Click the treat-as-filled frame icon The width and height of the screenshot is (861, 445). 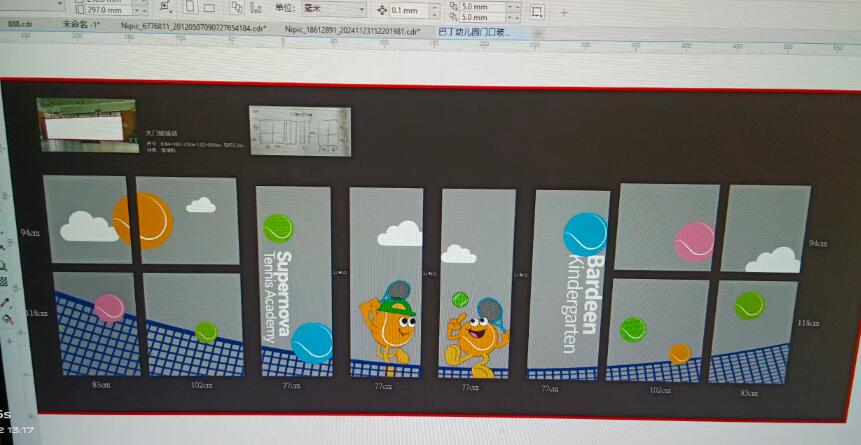[537, 11]
